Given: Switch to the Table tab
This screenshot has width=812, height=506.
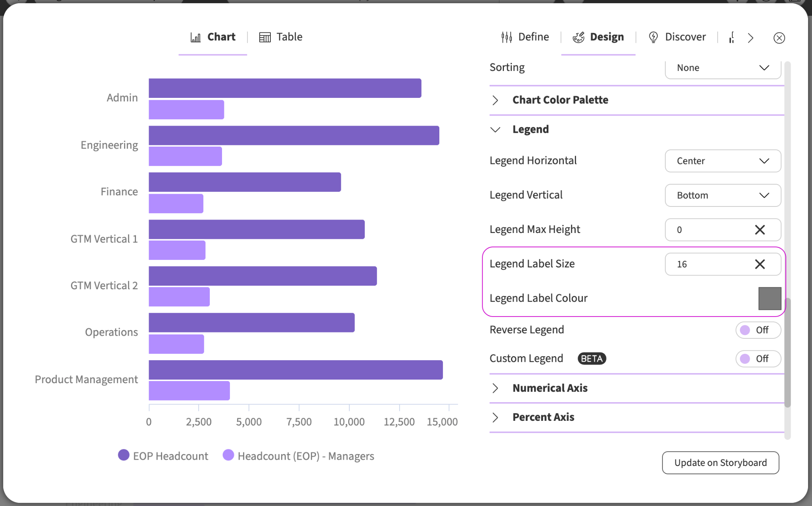Looking at the screenshot, I should pyautogui.click(x=281, y=37).
